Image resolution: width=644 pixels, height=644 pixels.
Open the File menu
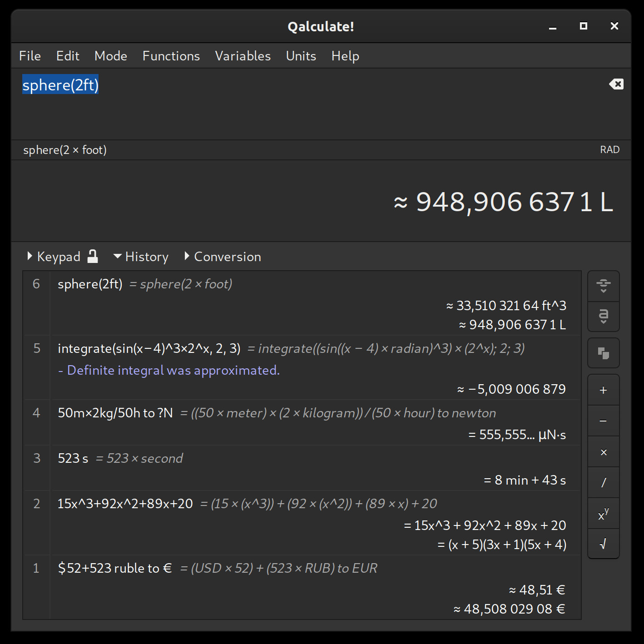pos(30,56)
